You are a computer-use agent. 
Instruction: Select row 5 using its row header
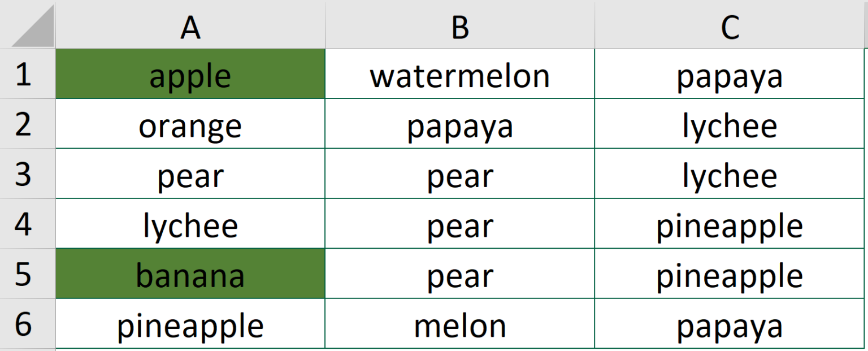[27, 275]
